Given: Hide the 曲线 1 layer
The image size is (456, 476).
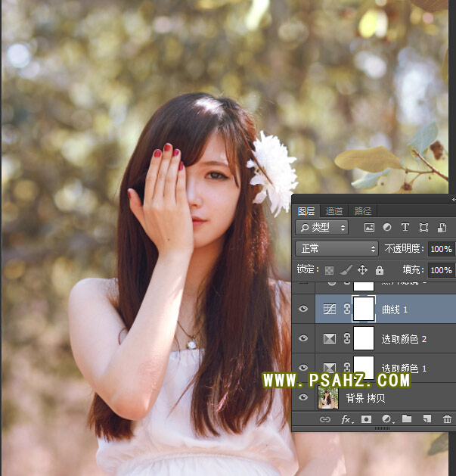Looking at the screenshot, I should click(304, 309).
